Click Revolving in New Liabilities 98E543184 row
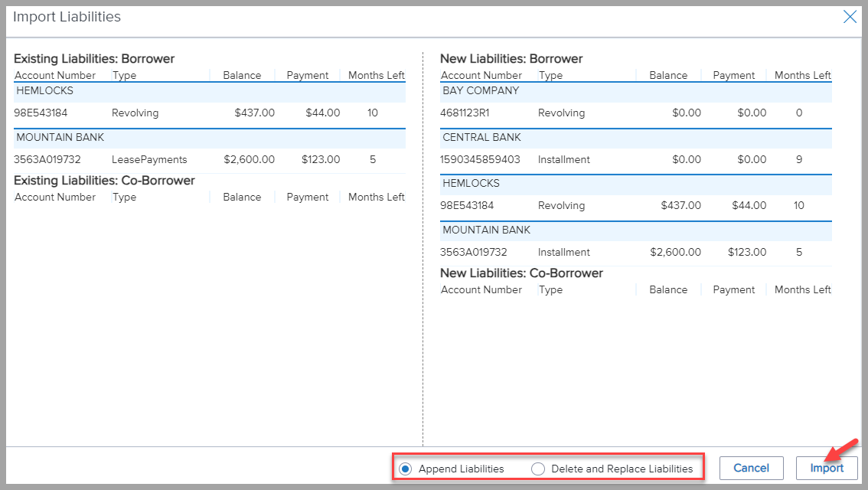 pyautogui.click(x=561, y=205)
